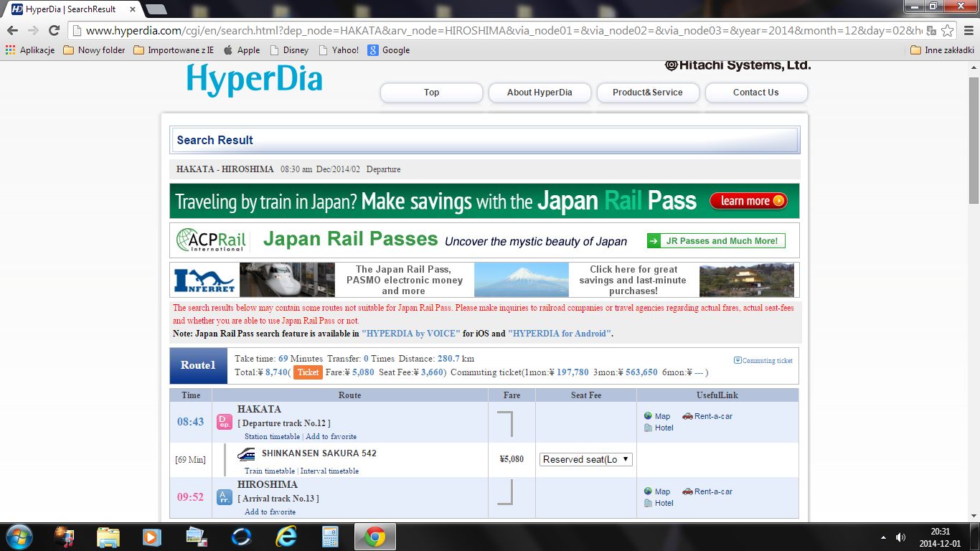The height and width of the screenshot is (551, 980).
Task: Open Map link for Hiroshima
Action: pyautogui.click(x=657, y=491)
